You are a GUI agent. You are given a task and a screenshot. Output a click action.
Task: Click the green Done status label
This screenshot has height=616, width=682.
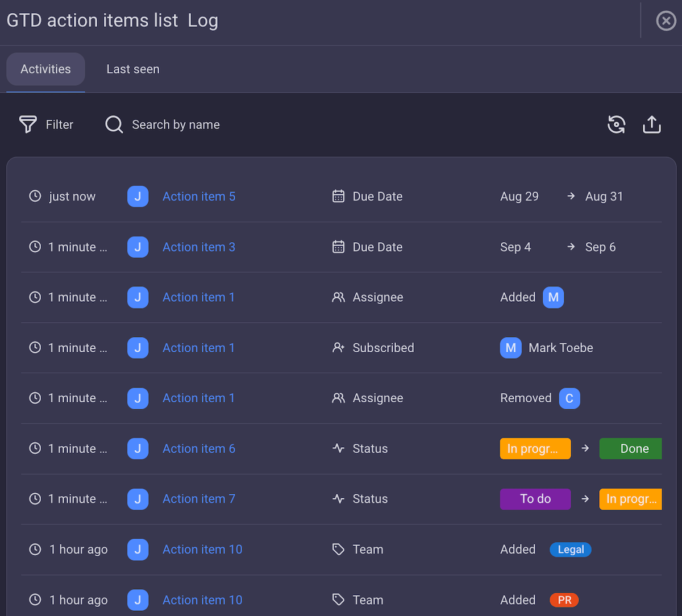point(630,448)
